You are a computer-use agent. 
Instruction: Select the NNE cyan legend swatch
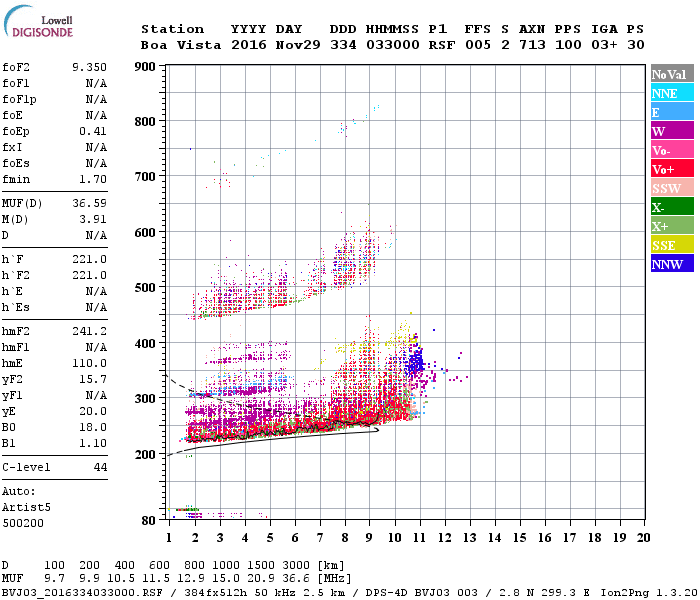[x=672, y=93]
